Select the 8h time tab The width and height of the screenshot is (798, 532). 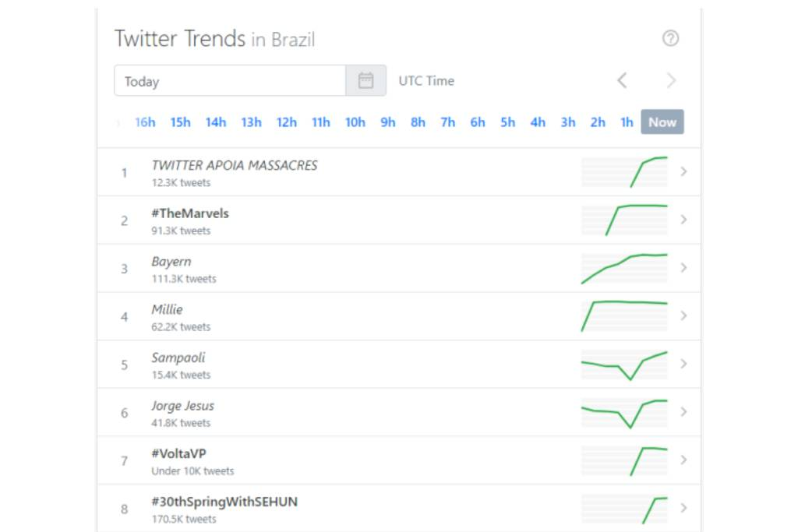418,122
